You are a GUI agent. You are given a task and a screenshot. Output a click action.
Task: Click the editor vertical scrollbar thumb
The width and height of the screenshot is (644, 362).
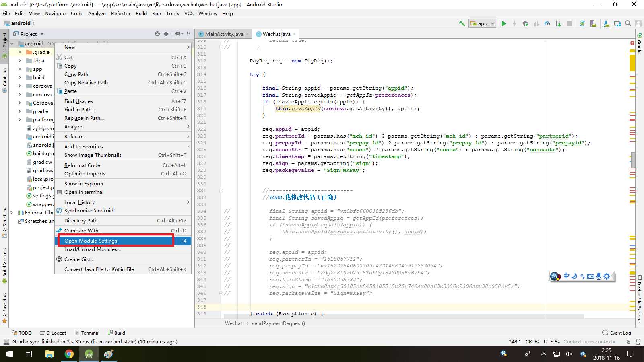click(x=633, y=160)
